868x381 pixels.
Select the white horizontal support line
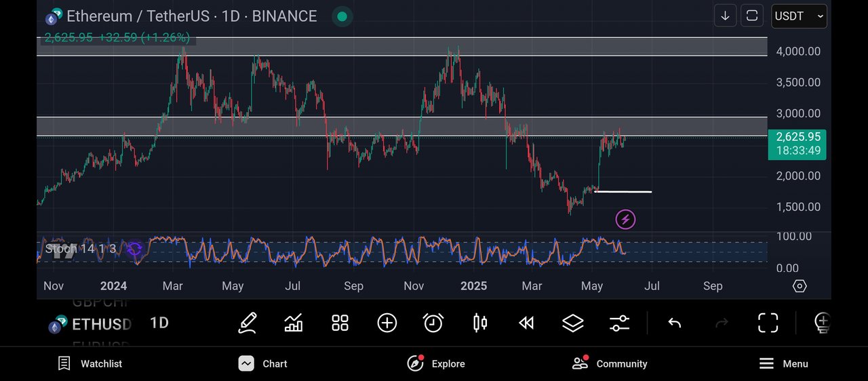point(623,192)
